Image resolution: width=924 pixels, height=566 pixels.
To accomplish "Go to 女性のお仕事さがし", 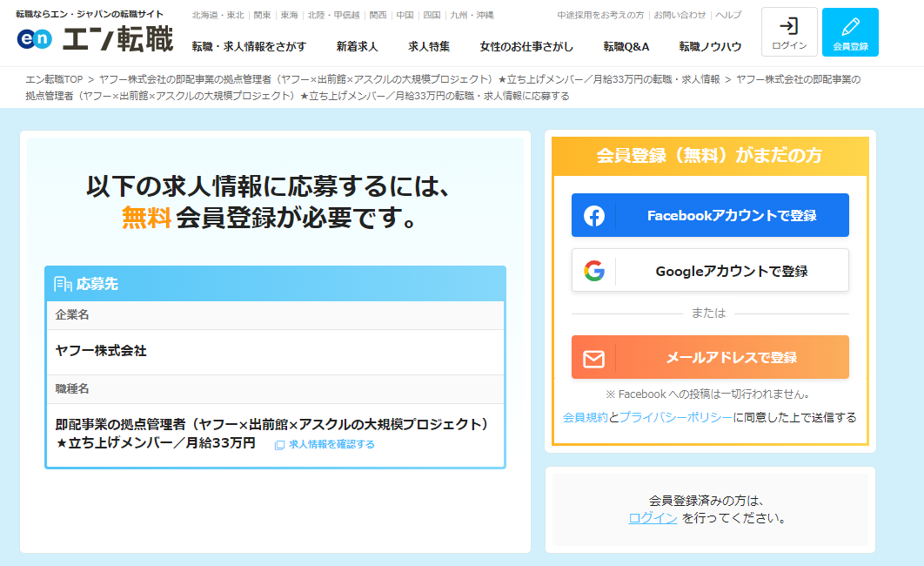I will pyautogui.click(x=526, y=46).
